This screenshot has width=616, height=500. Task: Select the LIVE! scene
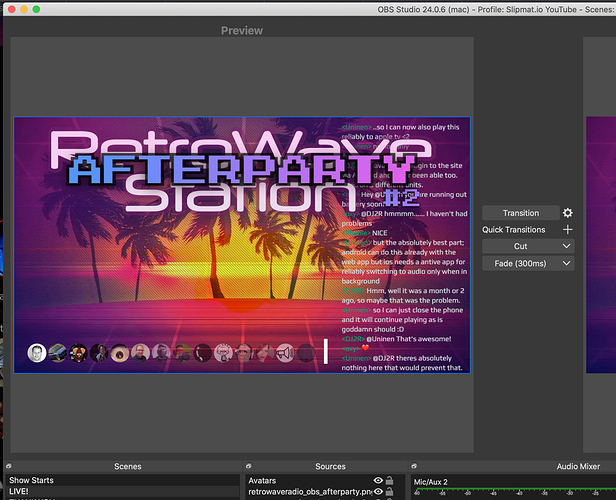122,491
